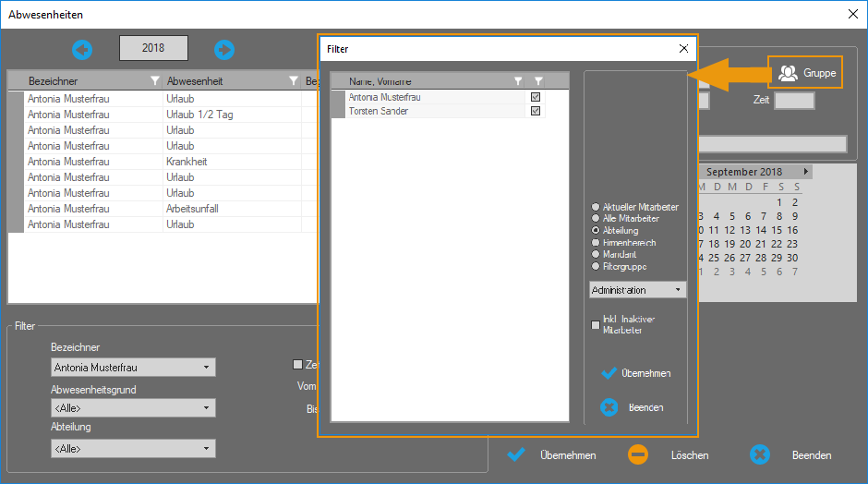The width and height of the screenshot is (868, 484).
Task: Click filter icon on Abwesenheit column
Action: [x=293, y=81]
